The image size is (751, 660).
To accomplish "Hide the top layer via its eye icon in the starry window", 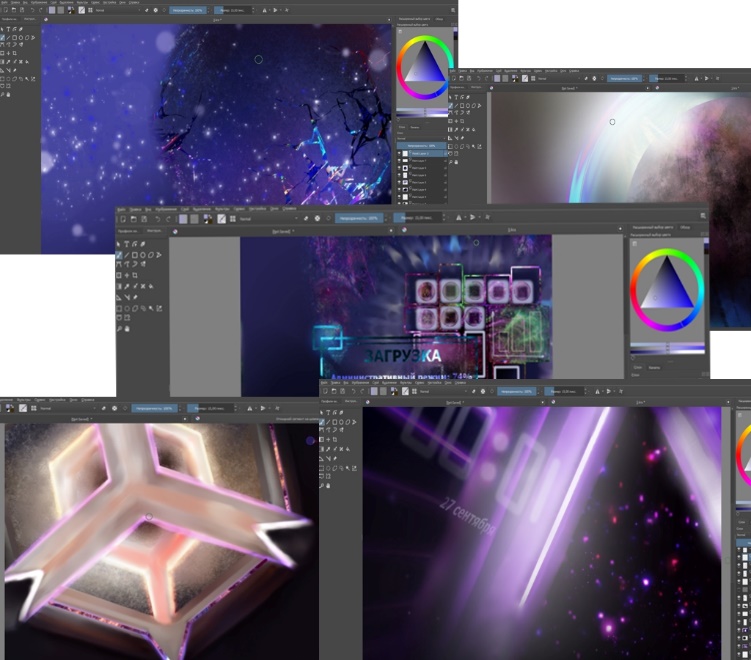I will [401, 153].
